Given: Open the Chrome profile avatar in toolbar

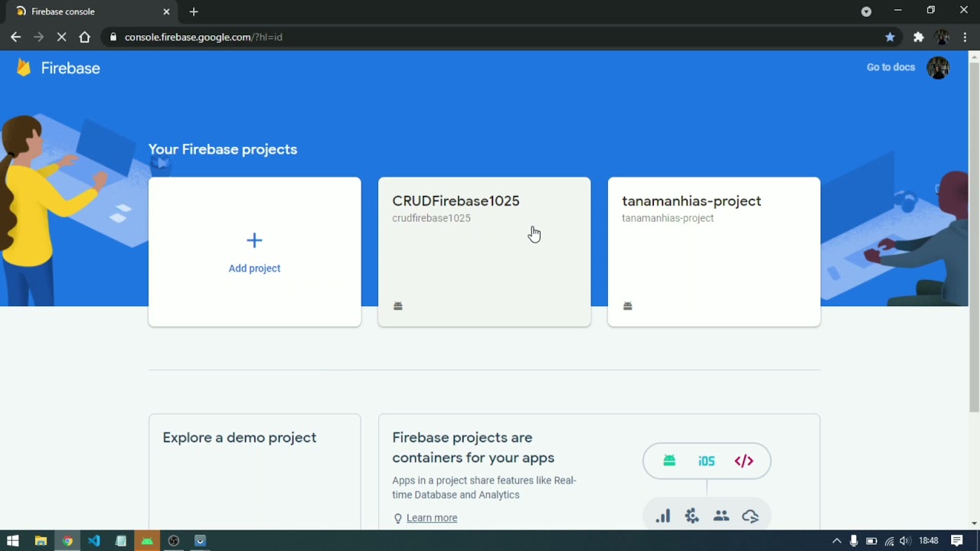Looking at the screenshot, I should click(942, 37).
